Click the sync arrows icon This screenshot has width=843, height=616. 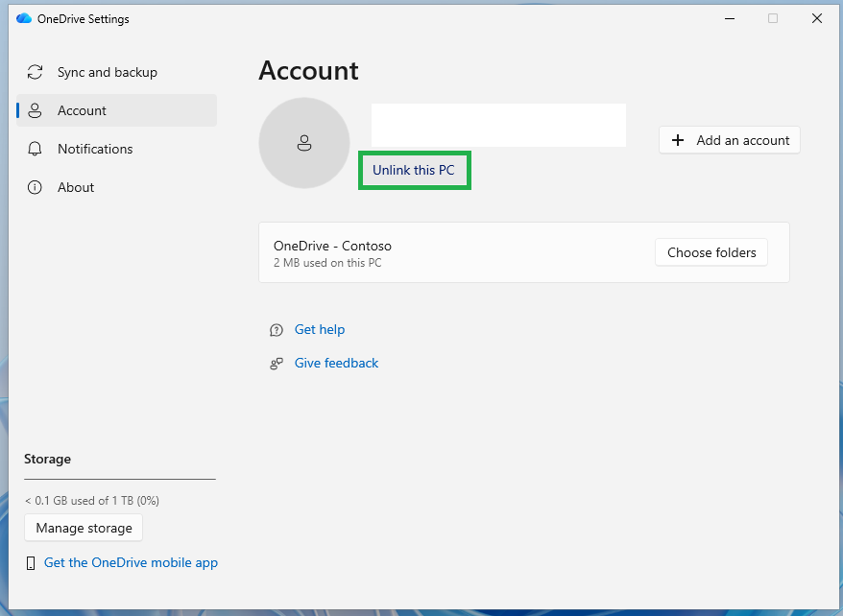pyautogui.click(x=35, y=72)
